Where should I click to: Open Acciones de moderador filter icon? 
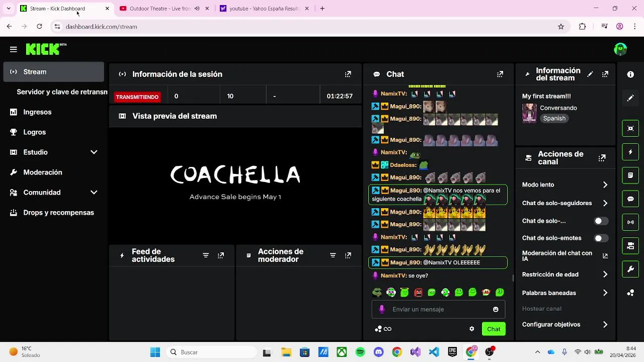coord(333,255)
